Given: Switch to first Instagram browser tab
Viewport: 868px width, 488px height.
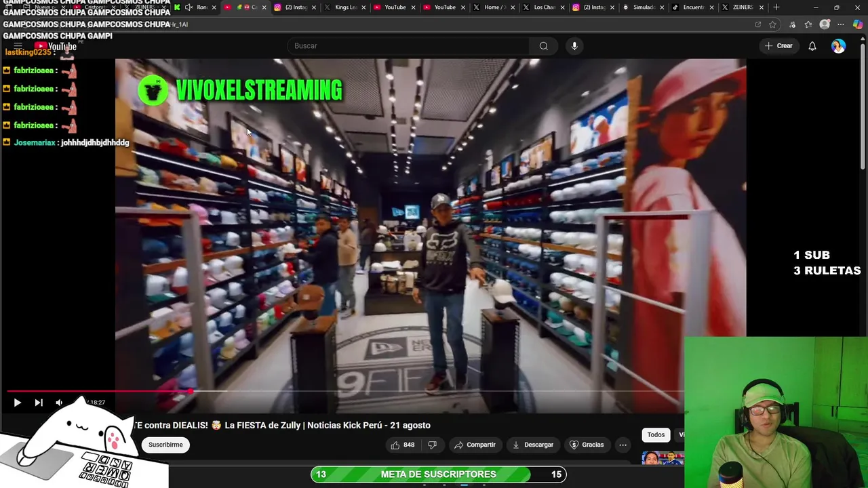Looking at the screenshot, I should [296, 7].
